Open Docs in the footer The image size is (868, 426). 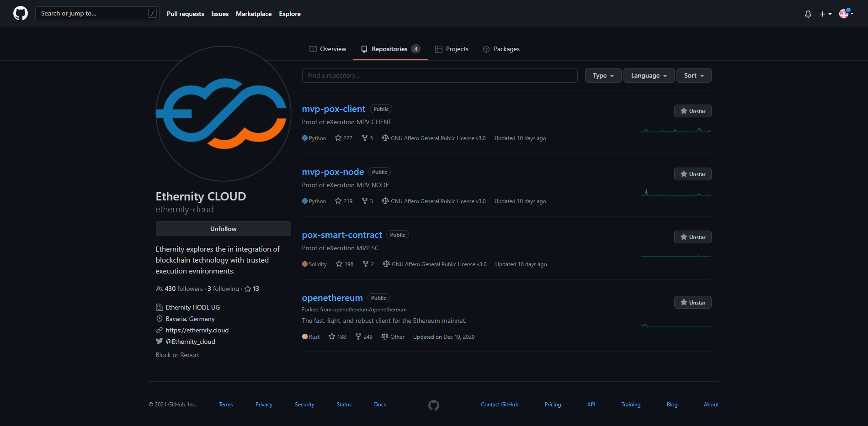[x=380, y=405]
